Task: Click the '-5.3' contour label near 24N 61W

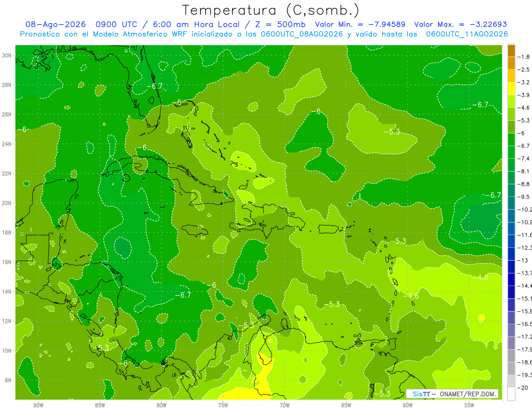Action: point(392,132)
